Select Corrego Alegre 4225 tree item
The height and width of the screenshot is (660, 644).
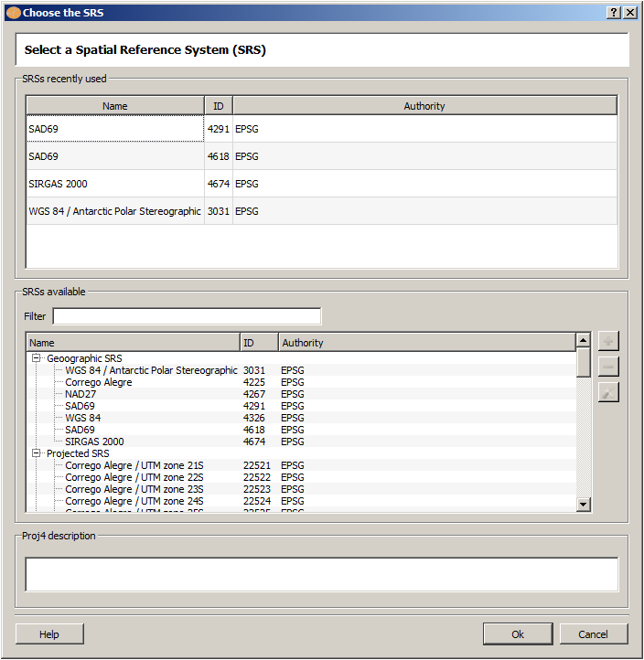(x=99, y=382)
